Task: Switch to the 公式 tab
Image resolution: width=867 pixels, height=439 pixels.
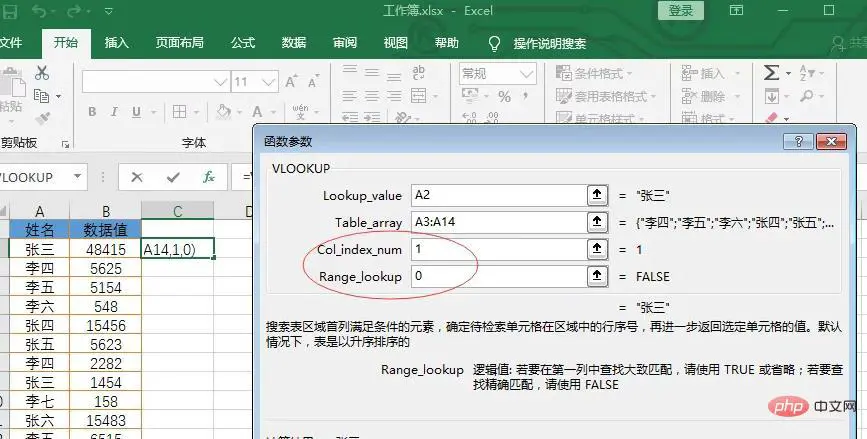Action: click(243, 43)
